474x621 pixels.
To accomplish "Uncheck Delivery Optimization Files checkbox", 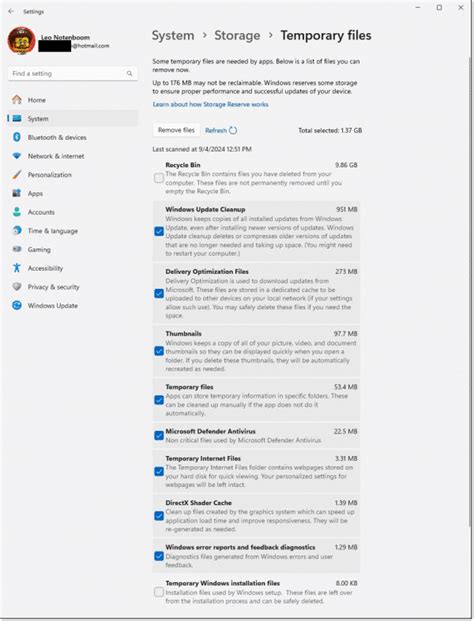I will [x=159, y=293].
